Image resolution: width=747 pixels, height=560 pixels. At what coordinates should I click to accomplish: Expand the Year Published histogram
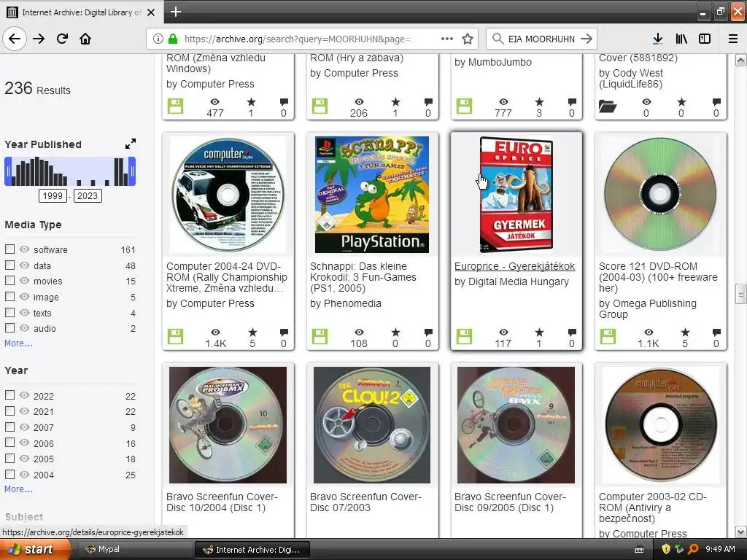[x=130, y=144]
